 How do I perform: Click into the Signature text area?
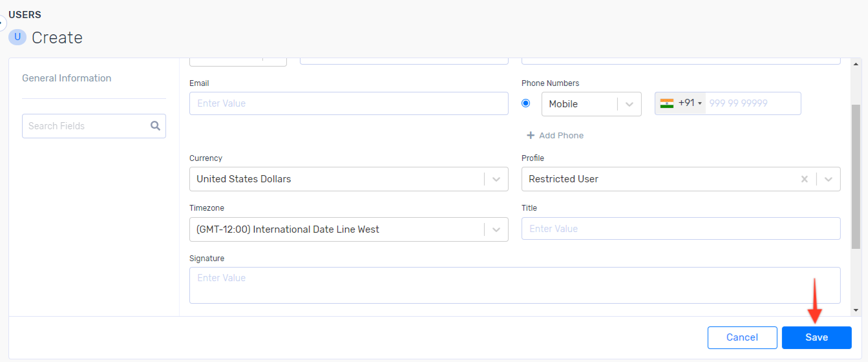pyautogui.click(x=514, y=285)
